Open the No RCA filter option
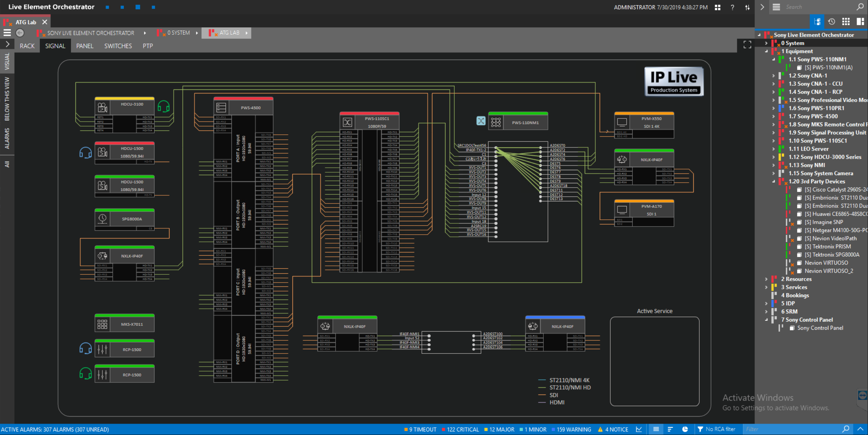This screenshot has height=435, width=868. 716,429
